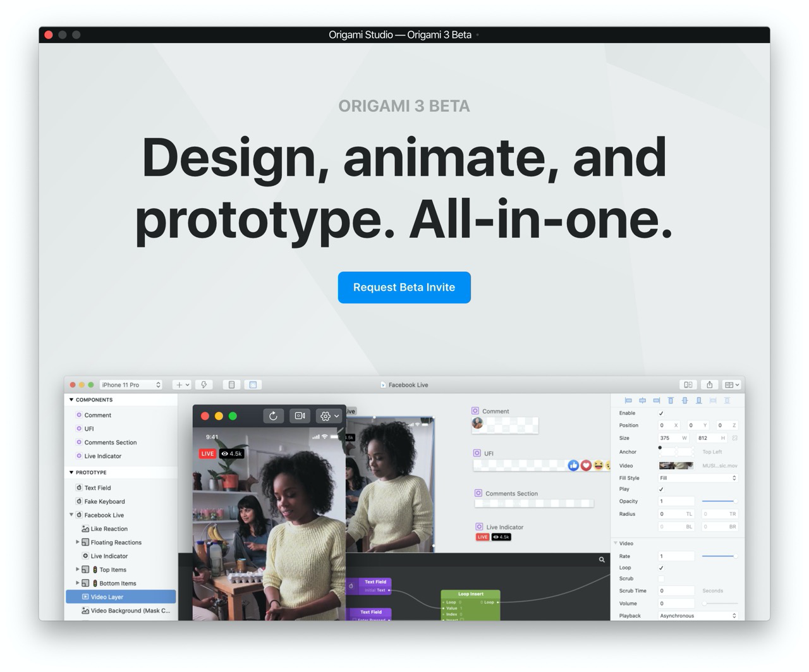Click the Scrub Time input field

tap(676, 590)
